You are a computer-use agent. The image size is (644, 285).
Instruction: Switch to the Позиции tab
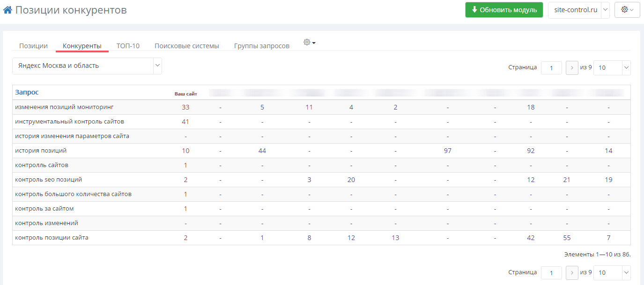click(33, 46)
